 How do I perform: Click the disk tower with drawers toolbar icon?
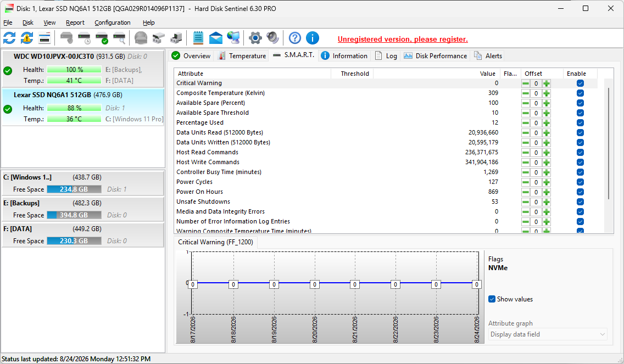[x=176, y=38]
